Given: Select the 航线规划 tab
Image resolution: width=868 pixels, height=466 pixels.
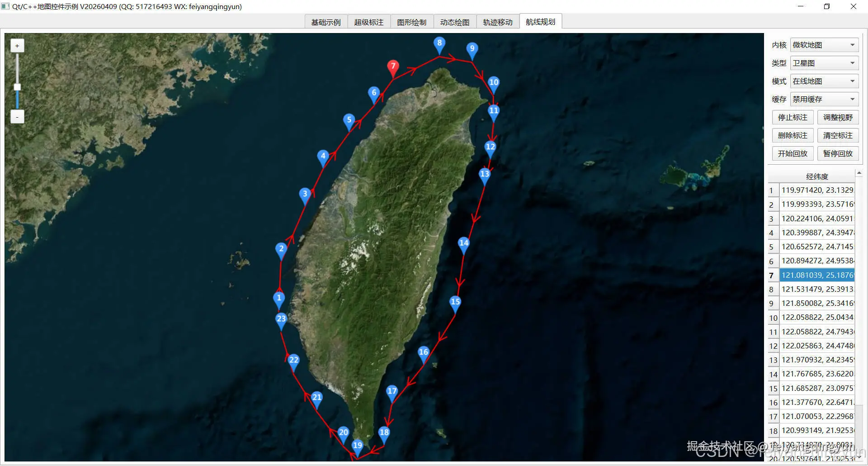Looking at the screenshot, I should click(541, 22).
